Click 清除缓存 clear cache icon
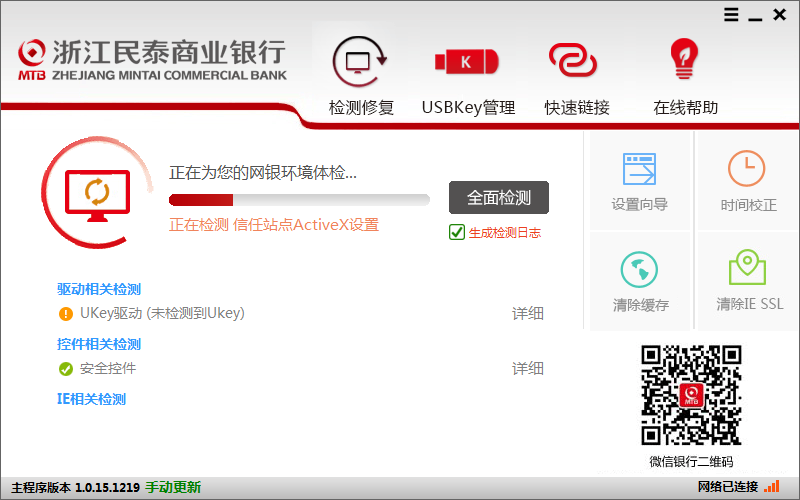The width and height of the screenshot is (800, 500). tap(640, 282)
